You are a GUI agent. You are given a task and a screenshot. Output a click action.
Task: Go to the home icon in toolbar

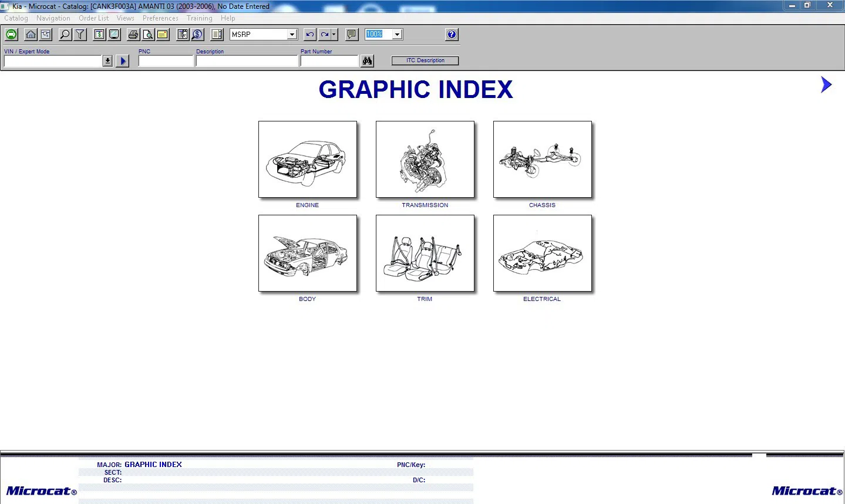point(31,35)
